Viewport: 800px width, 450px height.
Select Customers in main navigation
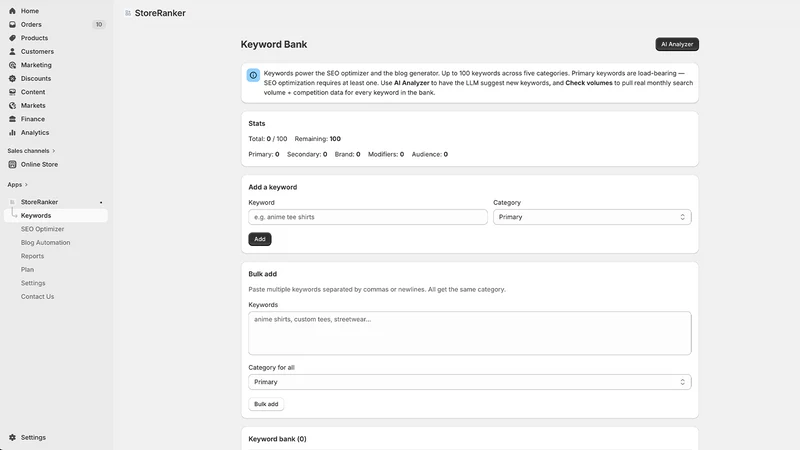click(37, 52)
